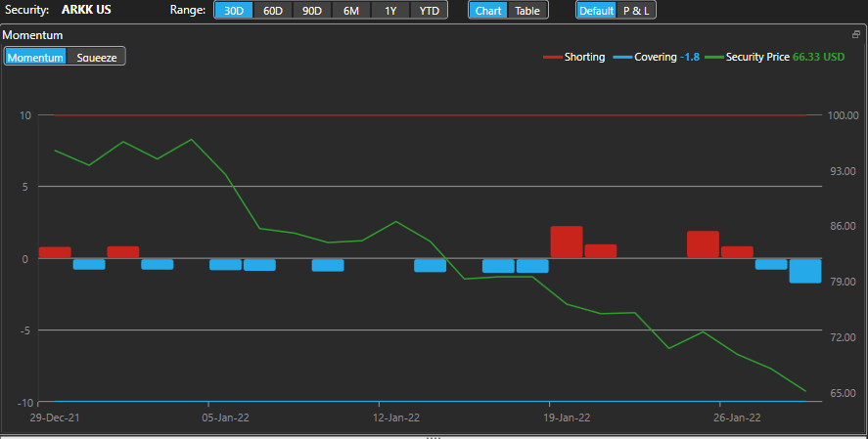Open the P & L view
Screen dimensions: 868x439
(636, 11)
